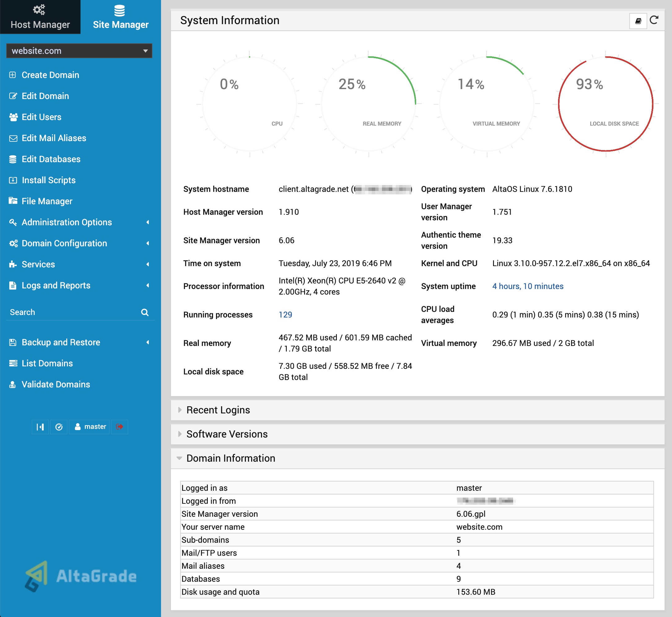This screenshot has width=672, height=617.
Task: Open the running processes 129 link
Action: coord(286,314)
